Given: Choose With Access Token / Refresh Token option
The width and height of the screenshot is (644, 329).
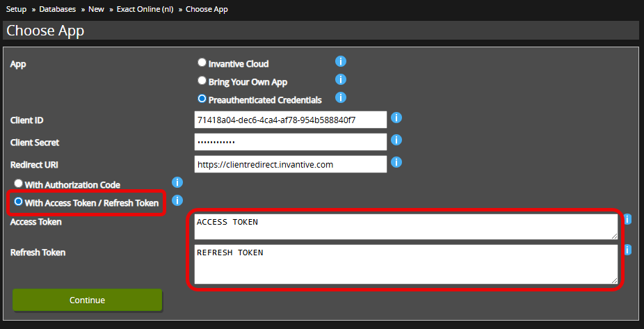Looking at the screenshot, I should [x=19, y=202].
